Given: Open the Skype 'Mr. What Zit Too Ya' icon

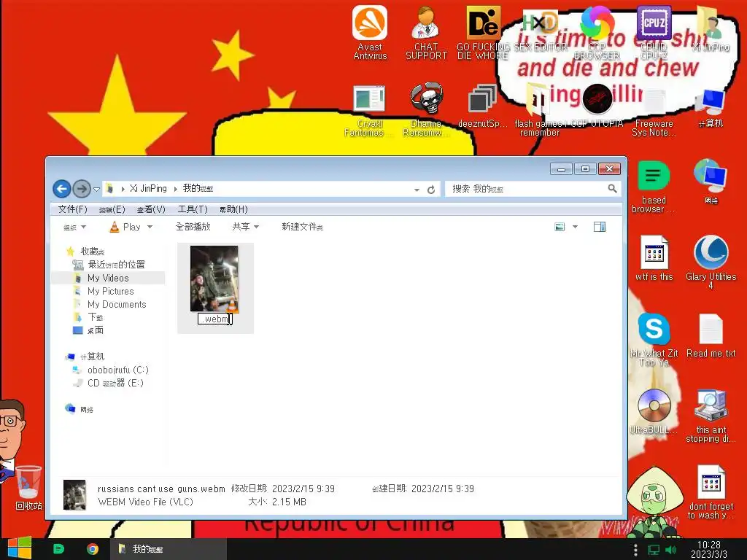Looking at the screenshot, I should [x=654, y=340].
